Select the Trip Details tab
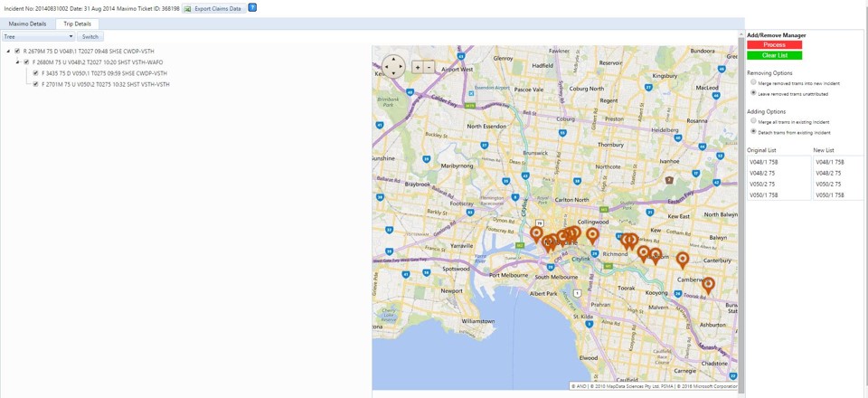The height and width of the screenshot is (398, 868). pos(78,24)
